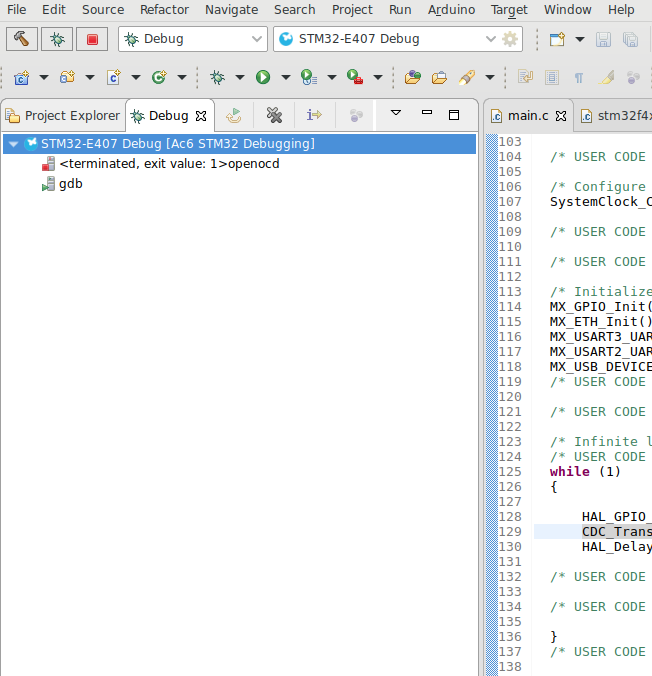Open the STM32-E407 Debug configuration dropdown
This screenshot has width=652, height=676.
(489, 39)
